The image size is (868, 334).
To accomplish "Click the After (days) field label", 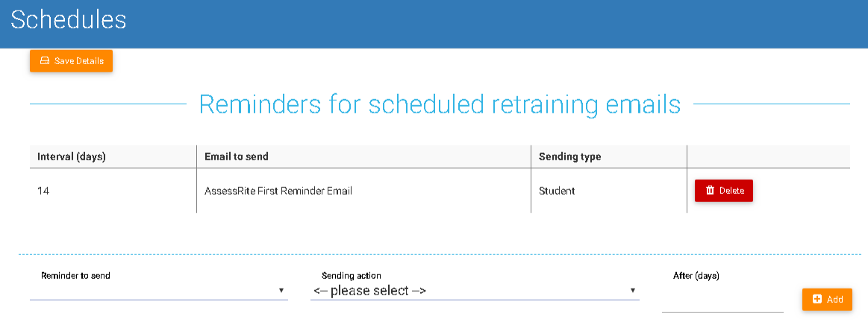I will coord(696,276).
